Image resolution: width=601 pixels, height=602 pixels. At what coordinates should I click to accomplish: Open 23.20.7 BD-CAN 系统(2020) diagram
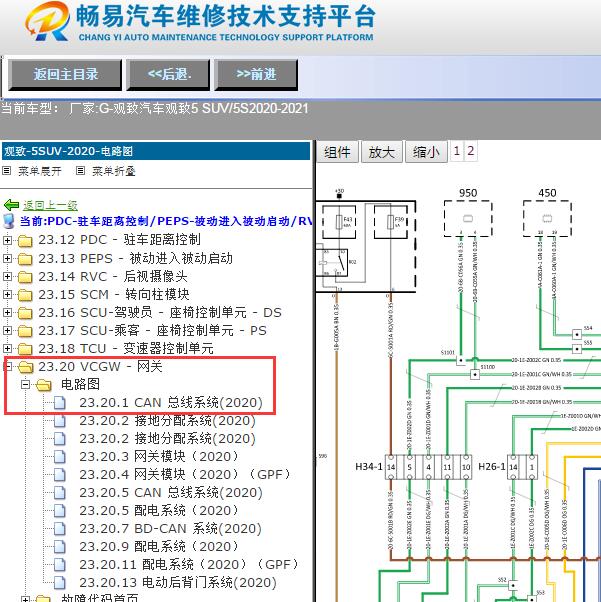coord(171,529)
